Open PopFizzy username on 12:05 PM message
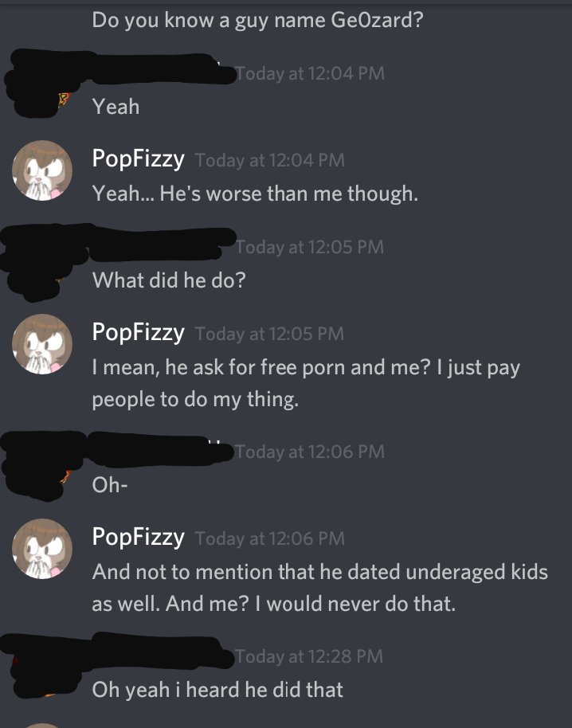 tap(138, 333)
